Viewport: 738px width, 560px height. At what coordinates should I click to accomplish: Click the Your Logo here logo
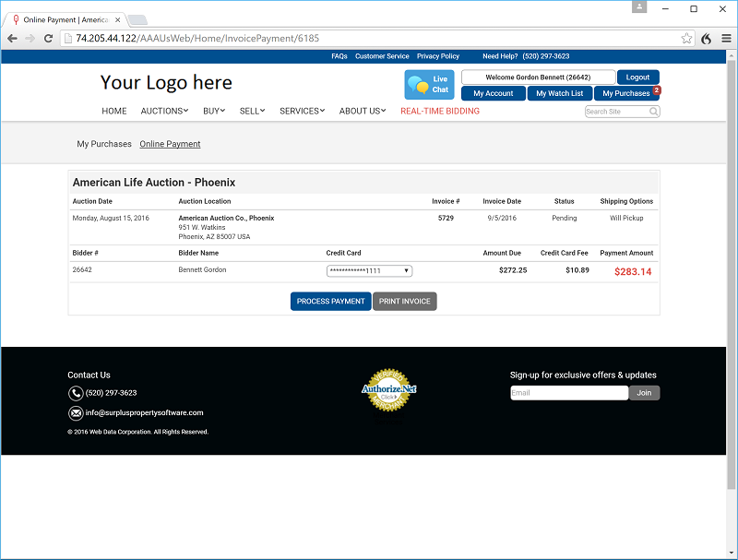pos(166,83)
